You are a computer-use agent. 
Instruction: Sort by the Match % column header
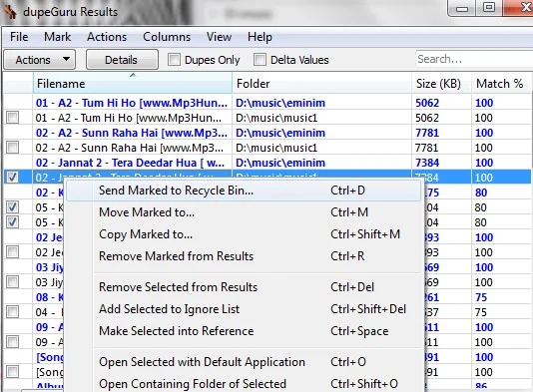(501, 83)
